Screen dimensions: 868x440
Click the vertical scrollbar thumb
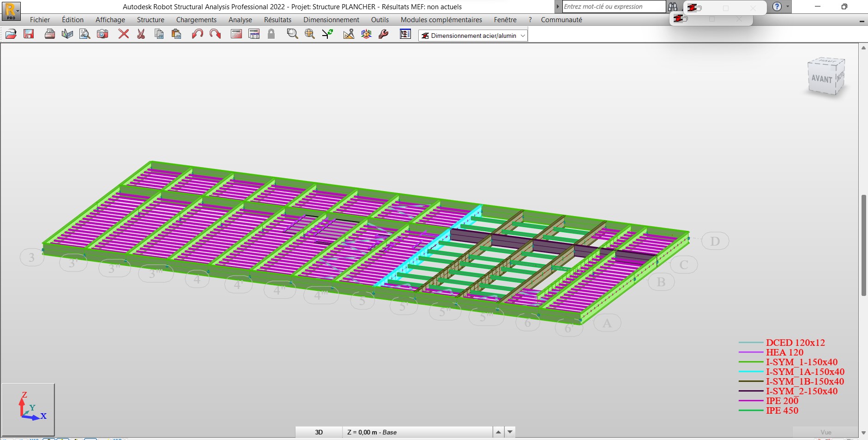(x=863, y=245)
